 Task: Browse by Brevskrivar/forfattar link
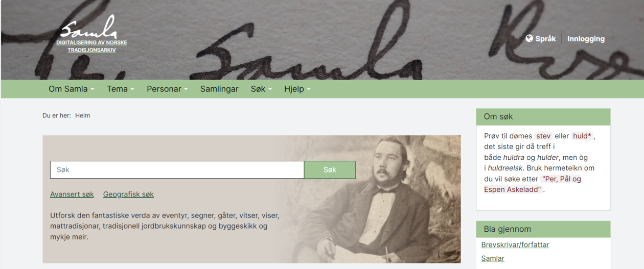pos(515,244)
